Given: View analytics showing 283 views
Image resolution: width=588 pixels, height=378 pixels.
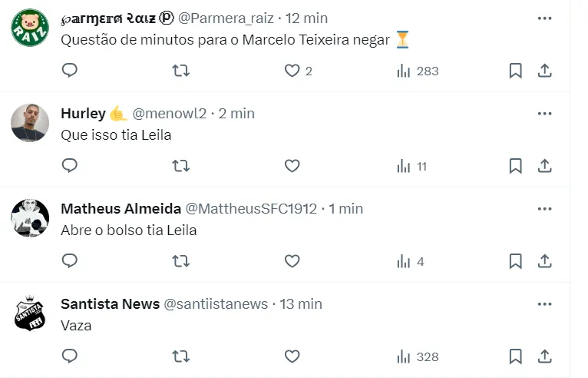Looking at the screenshot, I should click(418, 71).
